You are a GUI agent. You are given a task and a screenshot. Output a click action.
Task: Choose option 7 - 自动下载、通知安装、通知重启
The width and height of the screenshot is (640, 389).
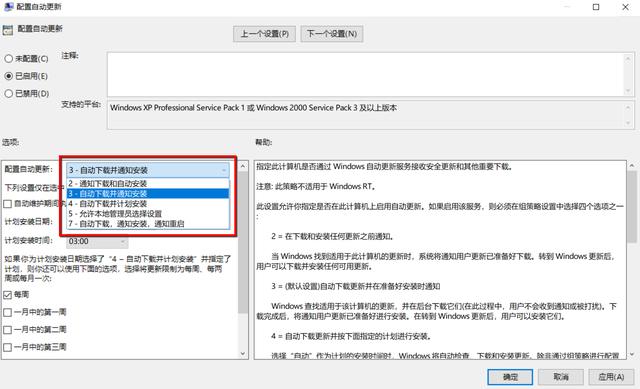[x=148, y=224]
